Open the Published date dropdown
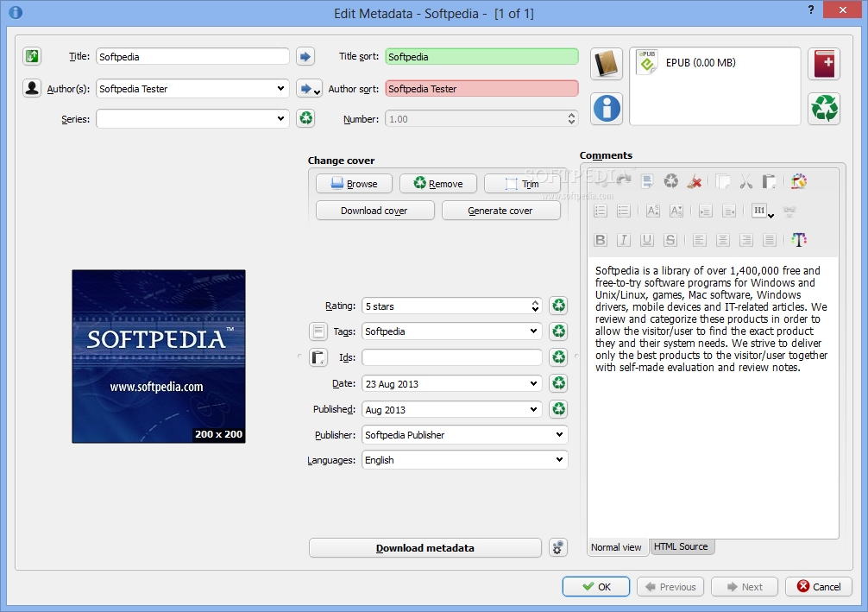This screenshot has width=868, height=612. [x=533, y=409]
